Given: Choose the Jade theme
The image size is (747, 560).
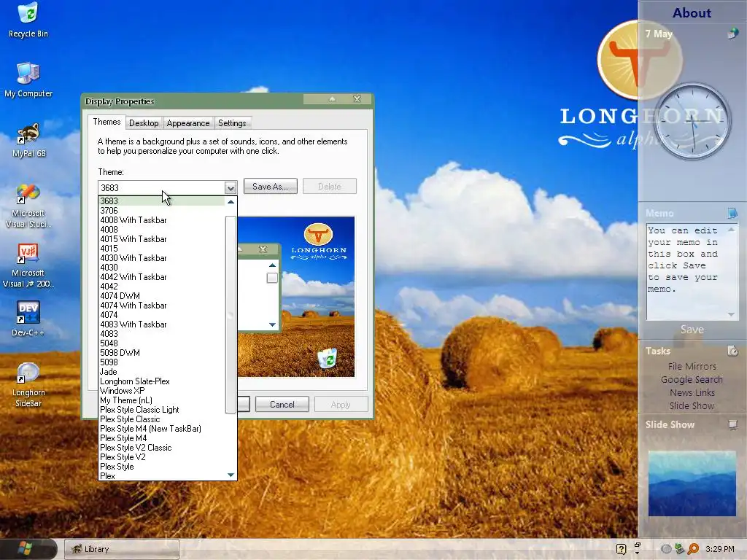Looking at the screenshot, I should [161, 372].
